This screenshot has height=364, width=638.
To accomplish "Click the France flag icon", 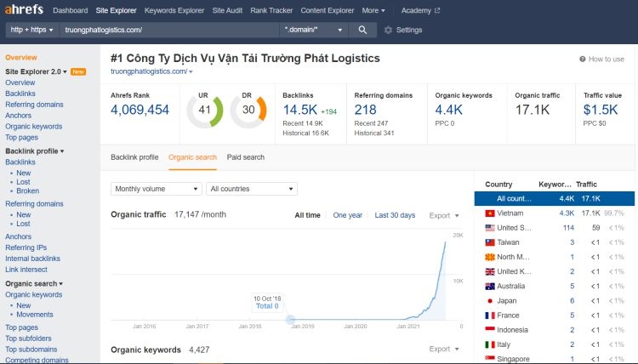I will click(490, 316).
